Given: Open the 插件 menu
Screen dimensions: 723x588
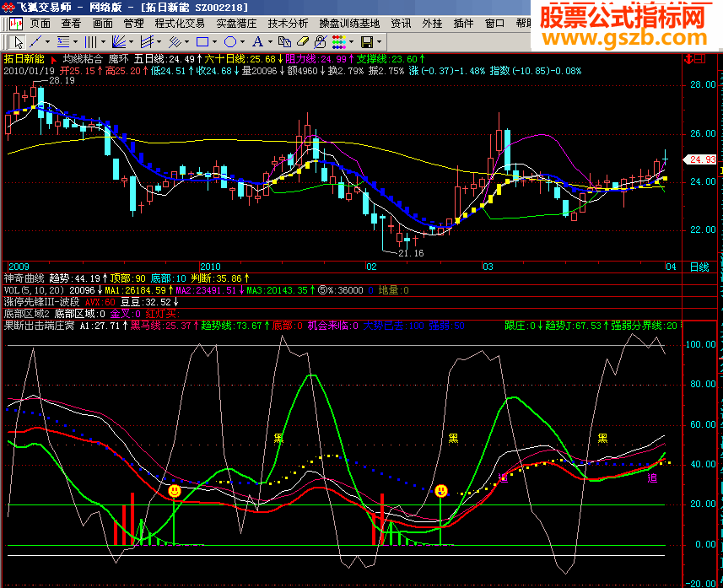Looking at the screenshot, I should click(x=463, y=24).
